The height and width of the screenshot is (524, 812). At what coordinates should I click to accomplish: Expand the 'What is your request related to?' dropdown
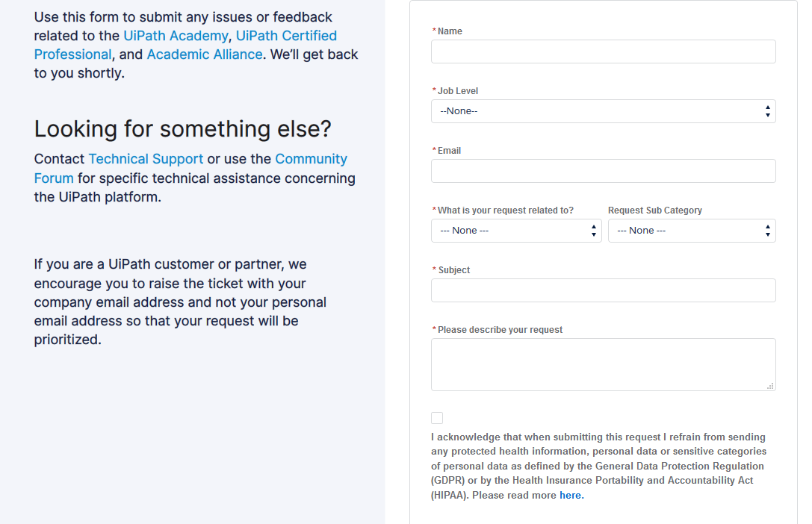[516, 231]
